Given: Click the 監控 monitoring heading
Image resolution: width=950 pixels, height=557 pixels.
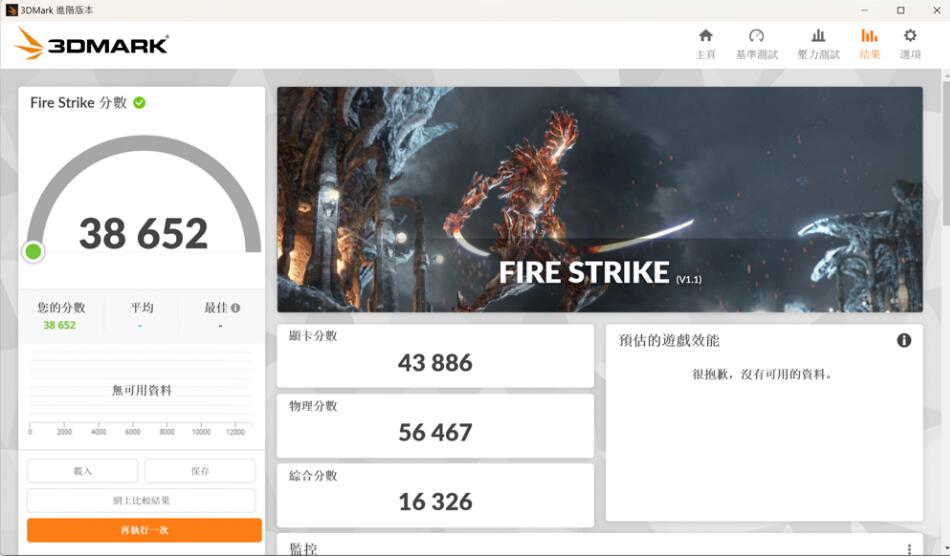Looking at the screenshot, I should coord(303,549).
